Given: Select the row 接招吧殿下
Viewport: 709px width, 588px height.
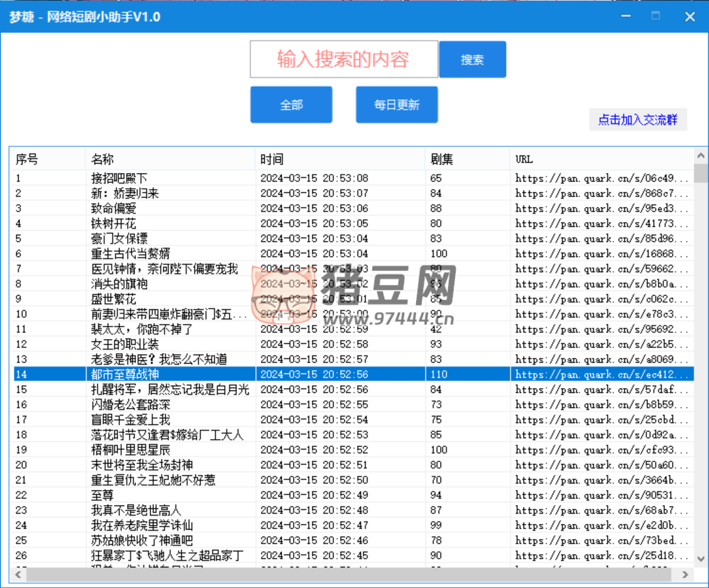Looking at the screenshot, I should click(x=119, y=178).
